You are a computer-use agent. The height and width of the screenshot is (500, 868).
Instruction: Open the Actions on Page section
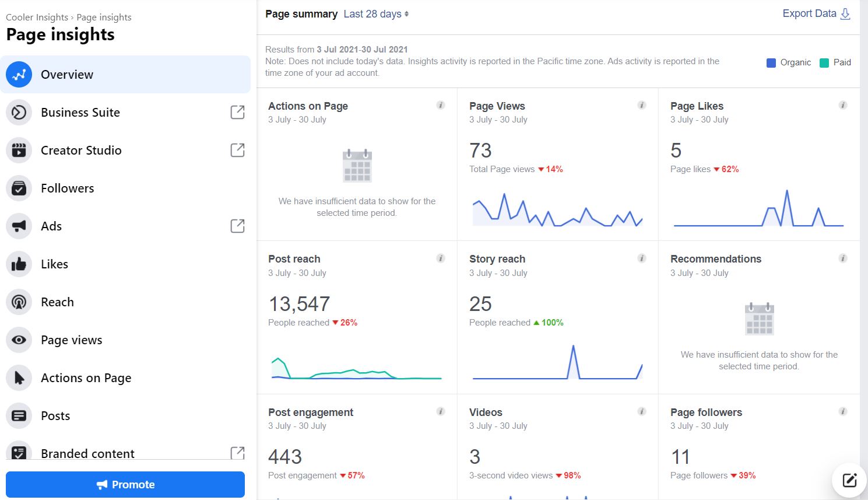pyautogui.click(x=86, y=377)
